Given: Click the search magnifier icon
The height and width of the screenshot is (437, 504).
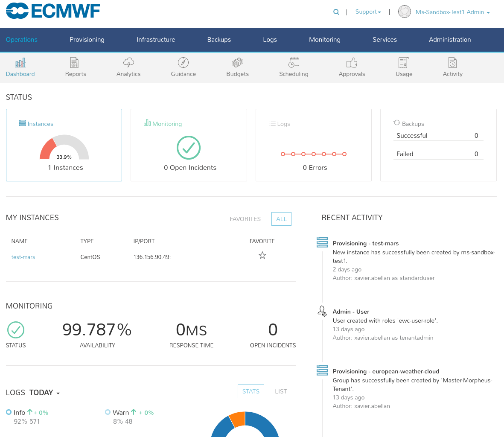Looking at the screenshot, I should click(x=336, y=12).
